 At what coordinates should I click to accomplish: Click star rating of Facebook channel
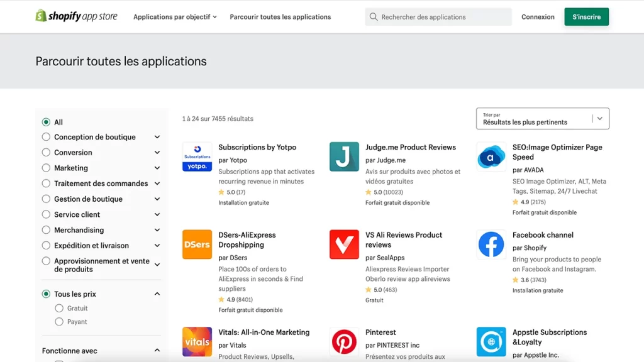530,280
